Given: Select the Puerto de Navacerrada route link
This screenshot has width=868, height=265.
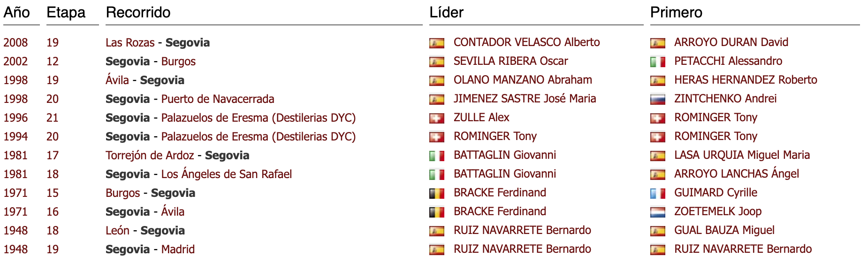Looking at the screenshot, I should pos(218,99).
